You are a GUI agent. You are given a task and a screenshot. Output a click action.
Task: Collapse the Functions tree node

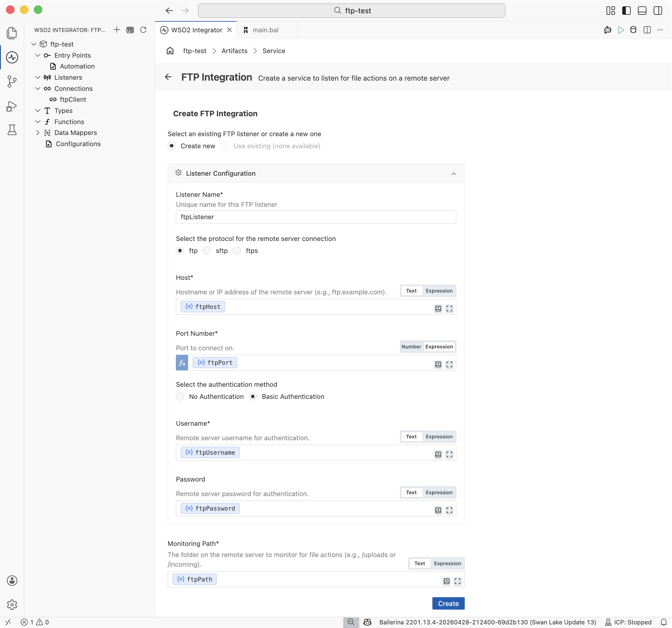(38, 122)
